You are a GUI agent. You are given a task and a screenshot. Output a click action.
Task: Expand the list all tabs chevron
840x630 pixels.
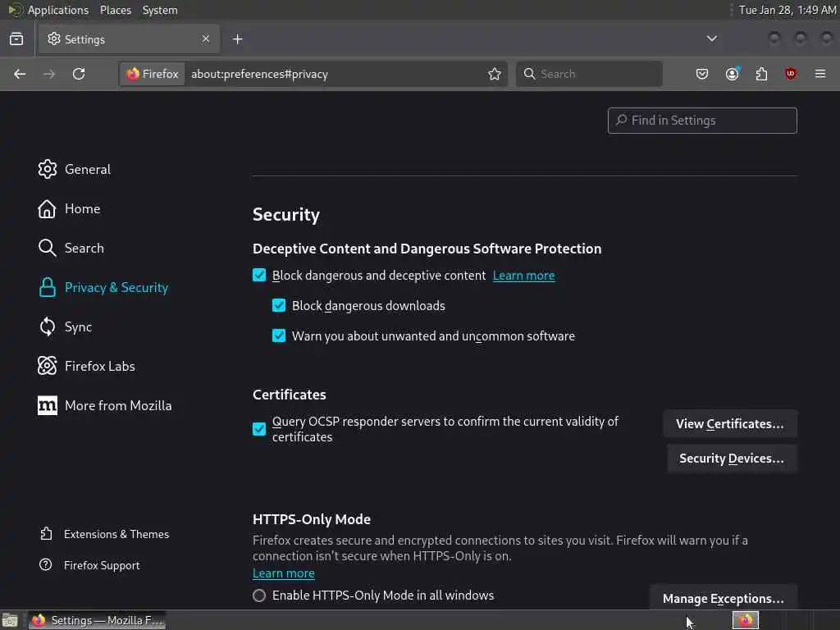712,39
